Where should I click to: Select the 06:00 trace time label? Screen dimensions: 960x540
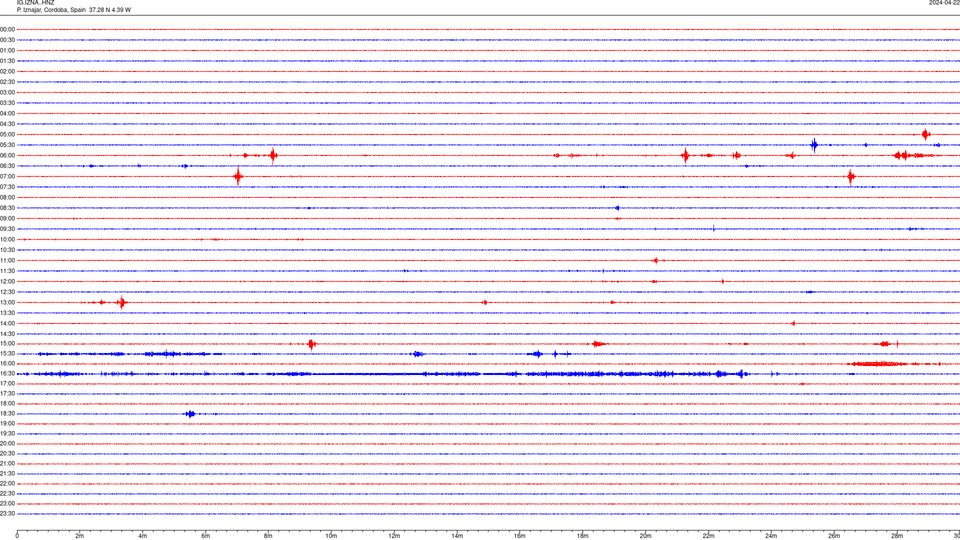coord(7,156)
